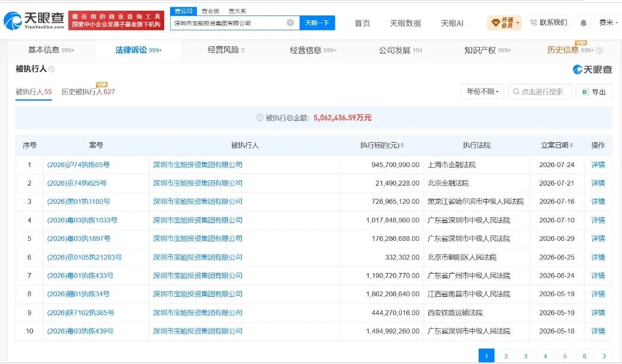Go to next page with the arrow
Viewport: 622px width, 364px height.
(x=604, y=356)
